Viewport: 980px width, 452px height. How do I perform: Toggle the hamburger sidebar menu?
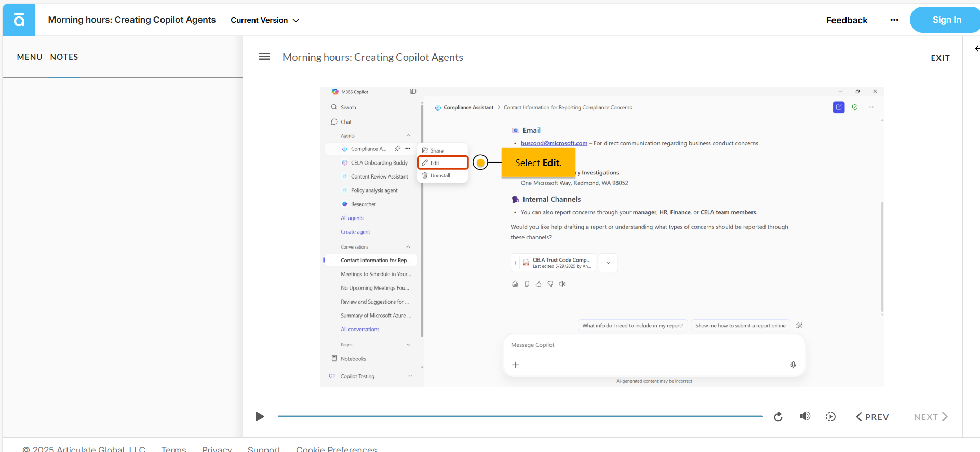point(264,57)
